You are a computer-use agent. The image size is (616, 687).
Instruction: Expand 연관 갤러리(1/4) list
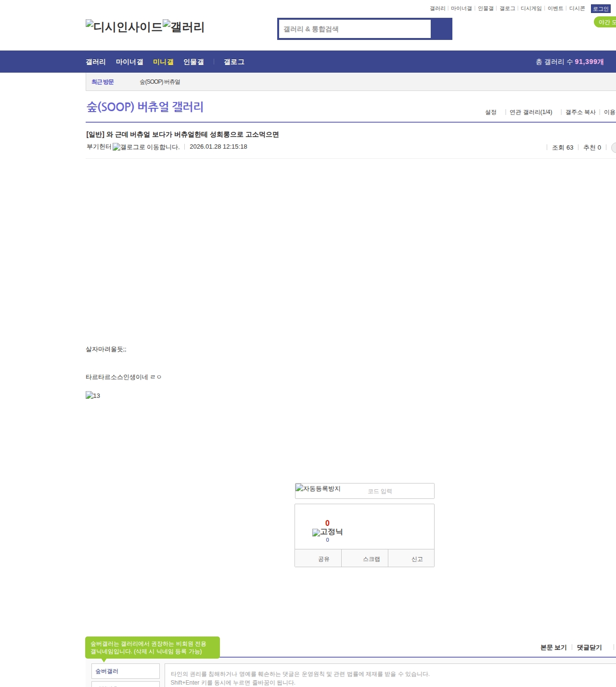click(x=531, y=112)
